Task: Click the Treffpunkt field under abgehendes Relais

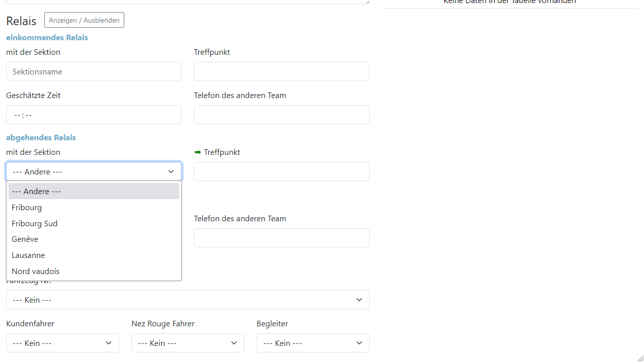Action: click(281, 171)
